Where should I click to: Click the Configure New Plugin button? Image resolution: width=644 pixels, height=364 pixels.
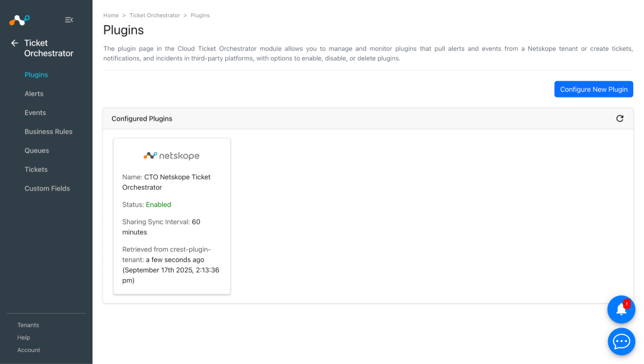(594, 89)
